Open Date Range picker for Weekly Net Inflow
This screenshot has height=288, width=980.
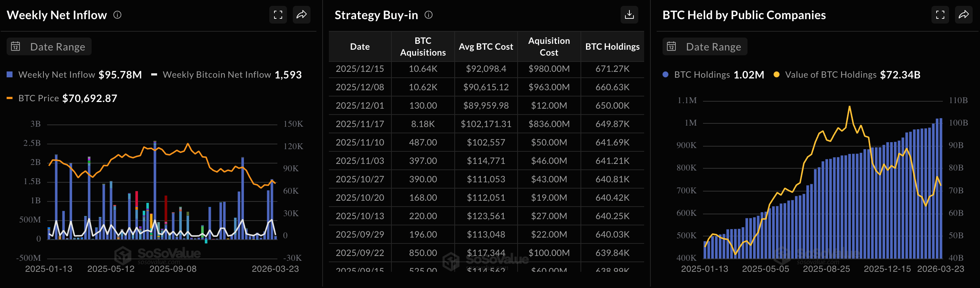click(57, 46)
